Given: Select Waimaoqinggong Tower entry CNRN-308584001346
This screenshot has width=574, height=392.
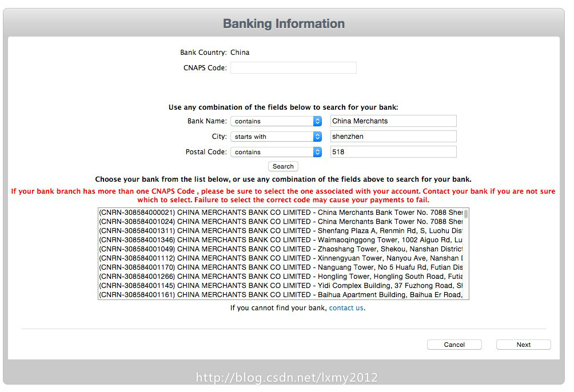Looking at the screenshot, I should 280,240.
